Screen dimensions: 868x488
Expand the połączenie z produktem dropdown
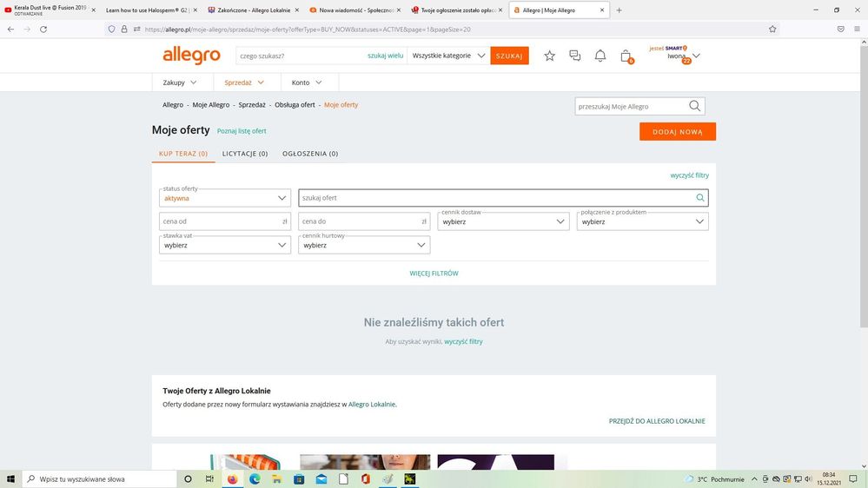point(642,221)
